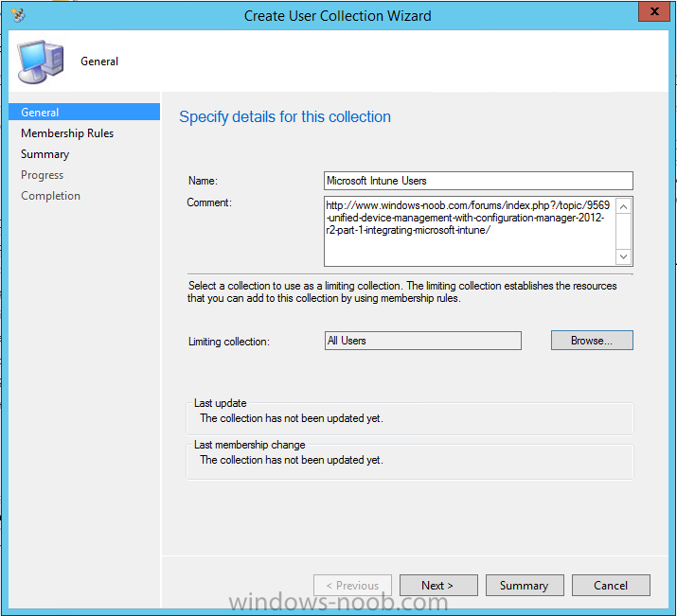Screen dimensions: 677x616
Task: Click the Next button
Action: tap(438, 585)
